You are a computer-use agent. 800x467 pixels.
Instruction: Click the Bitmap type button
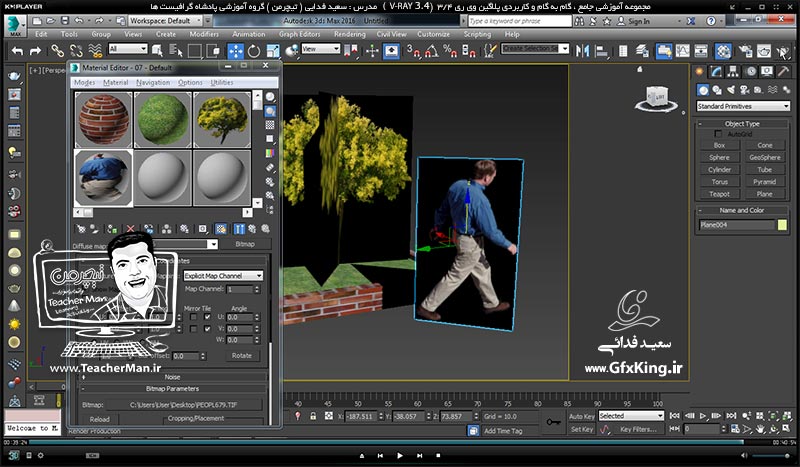pyautogui.click(x=245, y=244)
